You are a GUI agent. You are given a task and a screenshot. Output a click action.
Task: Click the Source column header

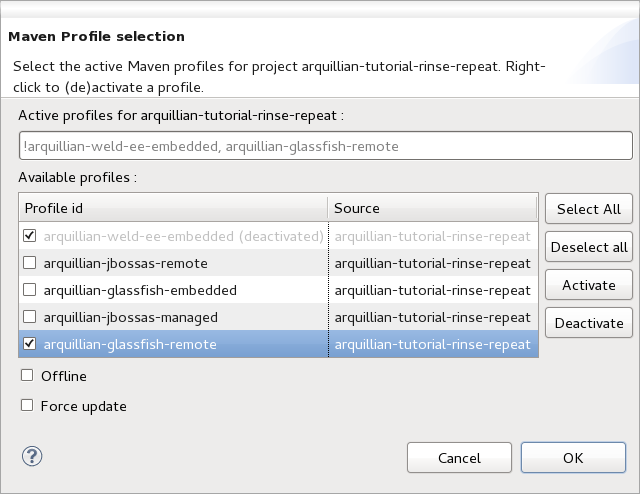coord(432,208)
